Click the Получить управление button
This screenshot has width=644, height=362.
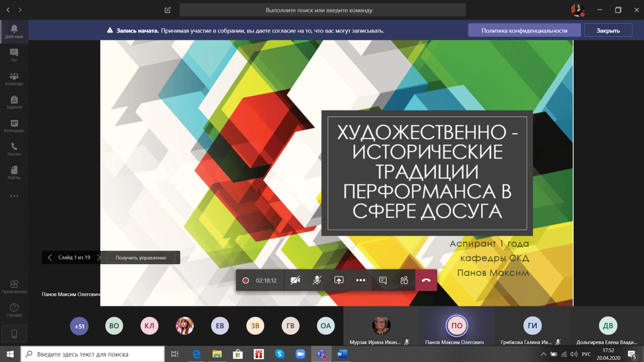point(141,257)
